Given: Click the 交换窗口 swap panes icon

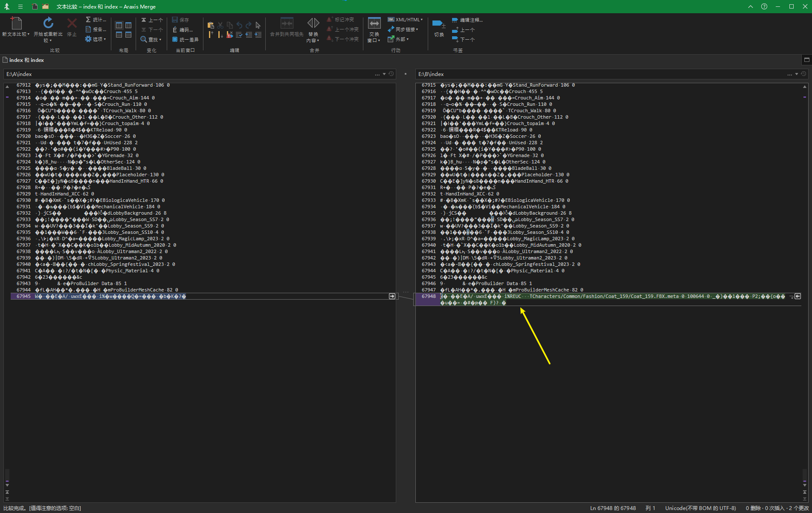Looking at the screenshot, I should [x=374, y=23].
